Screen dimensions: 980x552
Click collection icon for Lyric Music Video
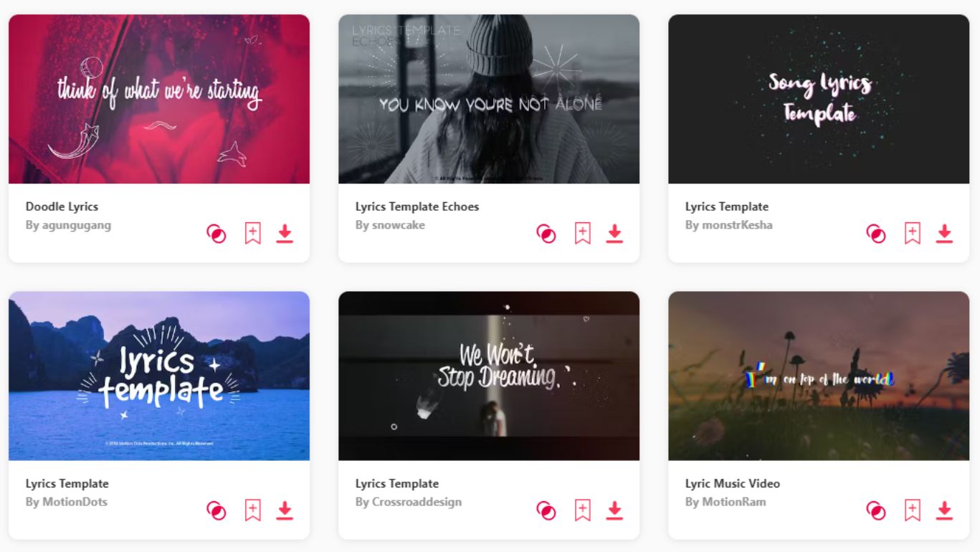(x=876, y=510)
